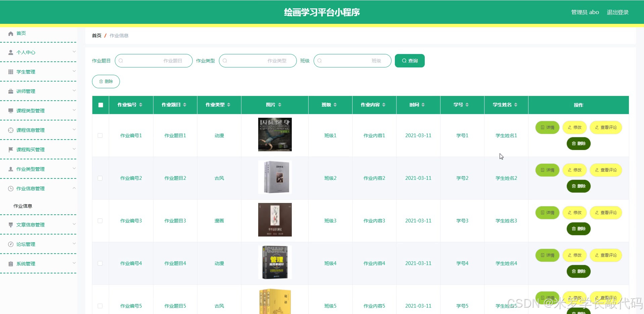Click the search icon inside 作业类型 field
The height and width of the screenshot is (314, 644).
(x=225, y=61)
